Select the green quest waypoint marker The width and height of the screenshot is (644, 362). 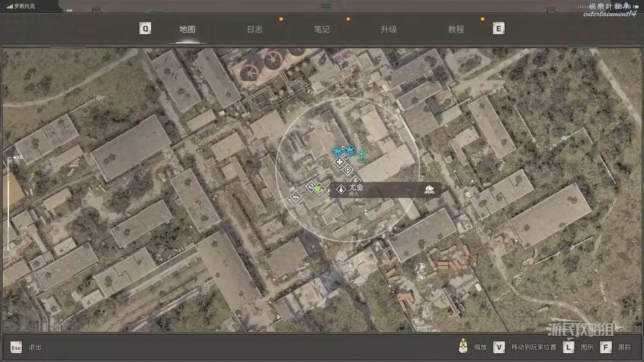click(x=362, y=155)
